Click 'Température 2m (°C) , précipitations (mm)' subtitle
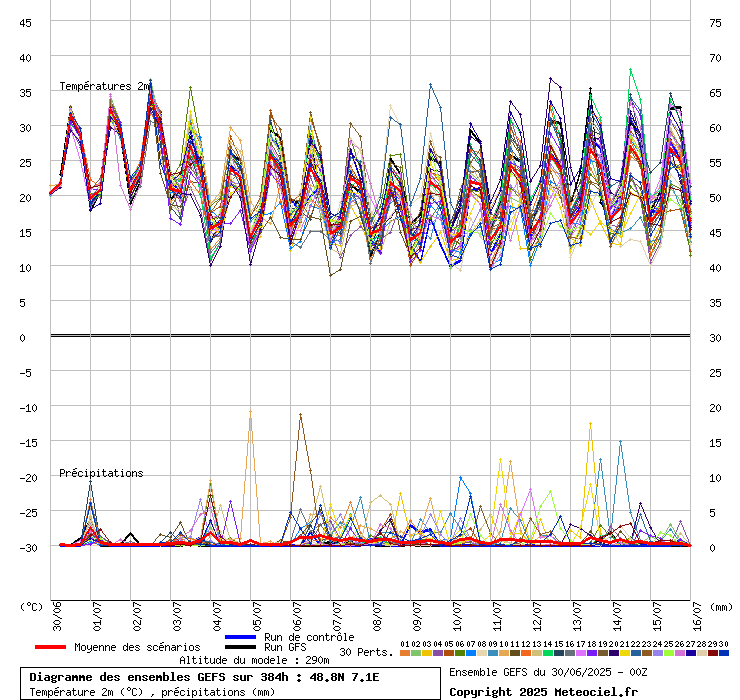Screen dimensions: 740x700 (x=152, y=692)
